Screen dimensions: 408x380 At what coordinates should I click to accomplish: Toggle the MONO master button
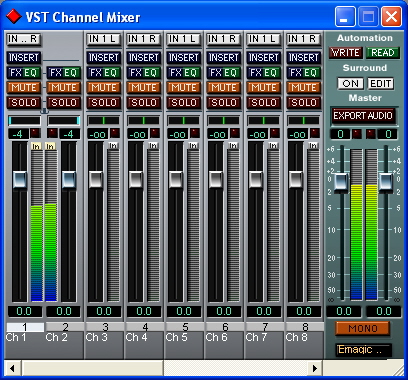[363, 329]
